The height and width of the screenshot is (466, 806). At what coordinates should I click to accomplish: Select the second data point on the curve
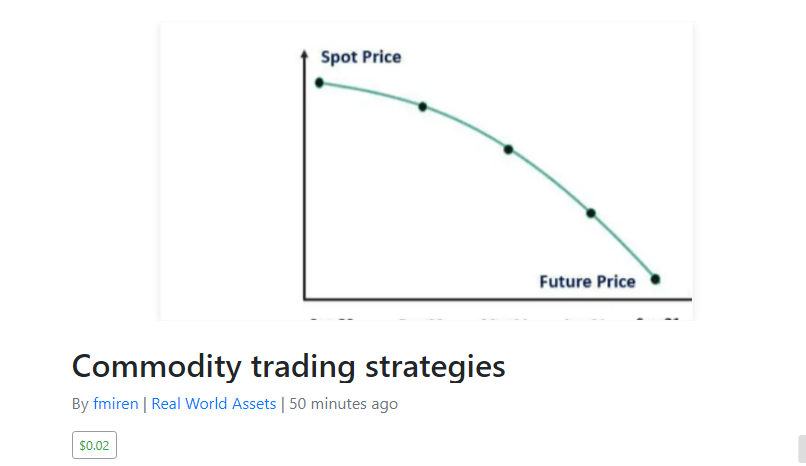[x=423, y=107]
